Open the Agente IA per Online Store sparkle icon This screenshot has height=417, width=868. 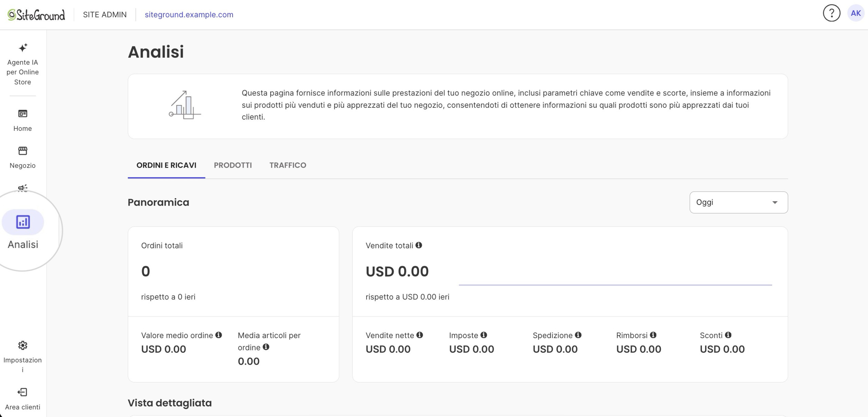coord(23,48)
